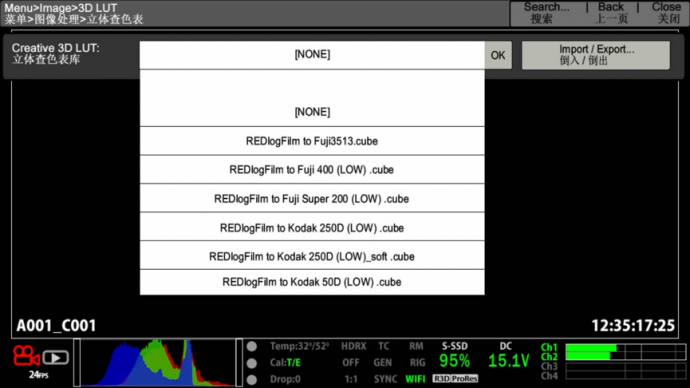
Task: Tap the Ch3 audio channel label
Action: tap(549, 366)
